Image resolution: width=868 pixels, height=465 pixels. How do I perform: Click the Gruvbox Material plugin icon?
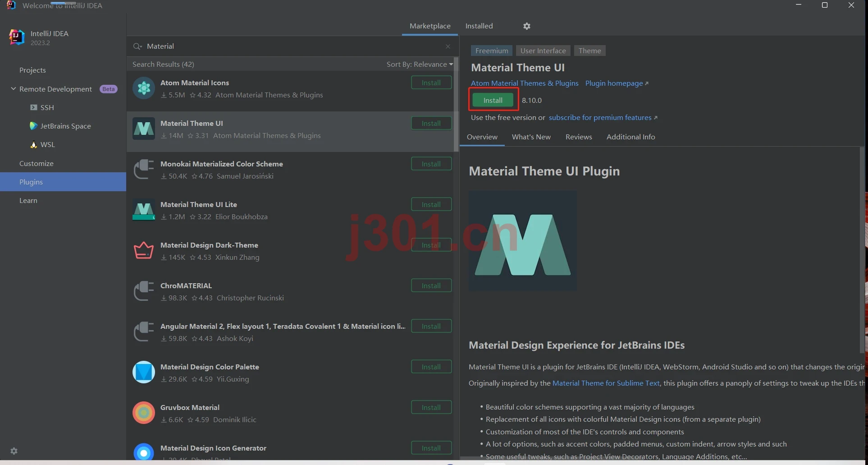[x=144, y=413]
